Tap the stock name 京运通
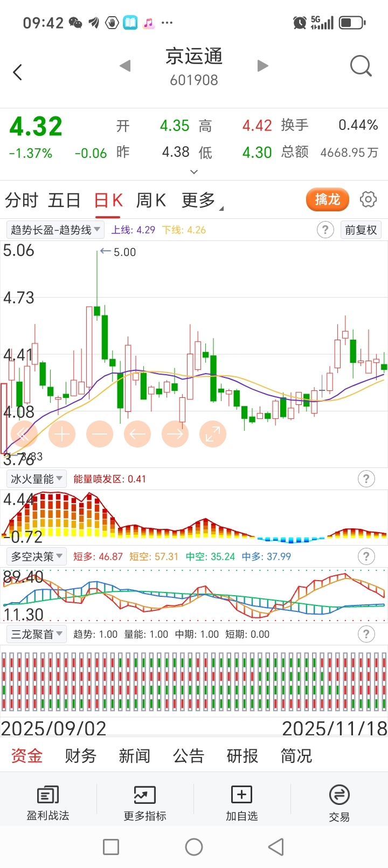 click(194, 56)
